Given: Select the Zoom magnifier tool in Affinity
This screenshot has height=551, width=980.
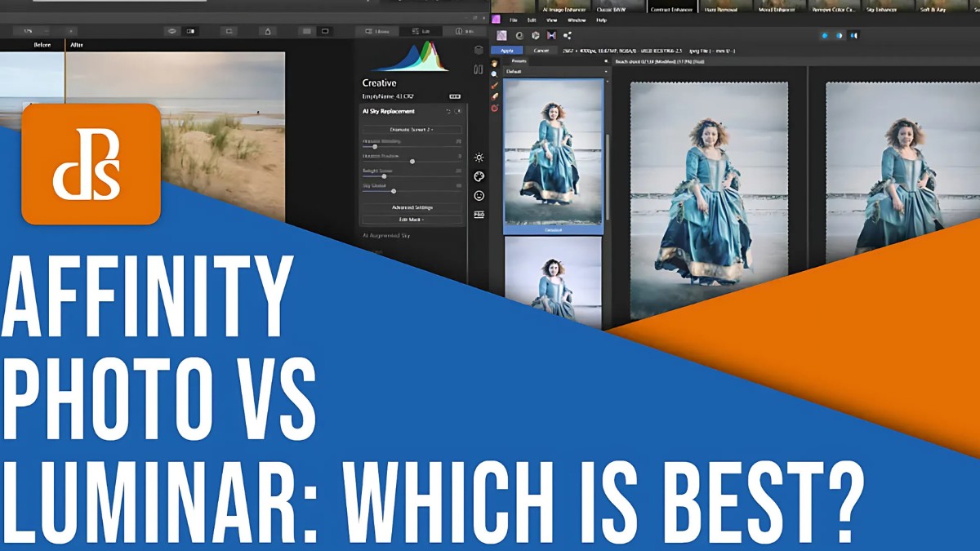Looking at the screenshot, I should point(494,74).
